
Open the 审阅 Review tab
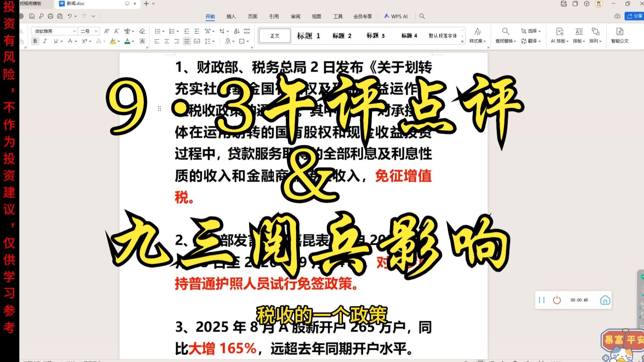pos(295,16)
